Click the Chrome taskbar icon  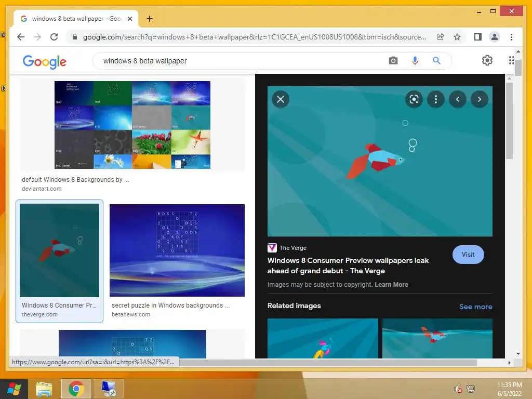coord(76,389)
